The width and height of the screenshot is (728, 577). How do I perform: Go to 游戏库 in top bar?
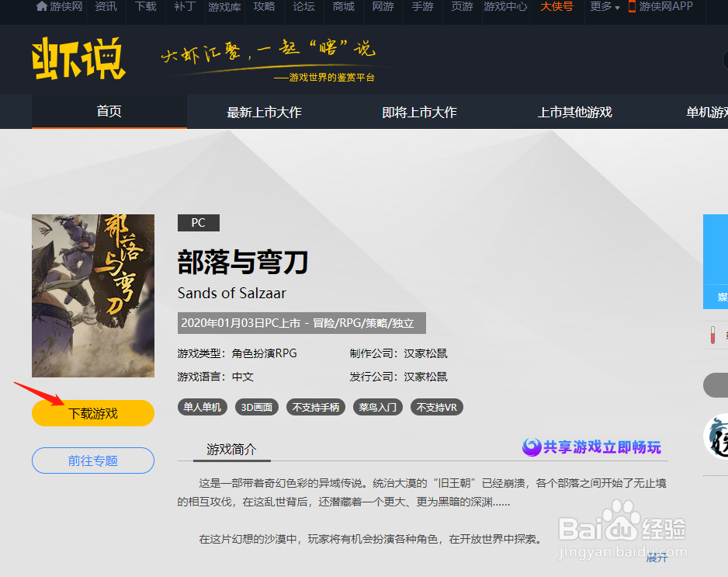pyautogui.click(x=224, y=6)
